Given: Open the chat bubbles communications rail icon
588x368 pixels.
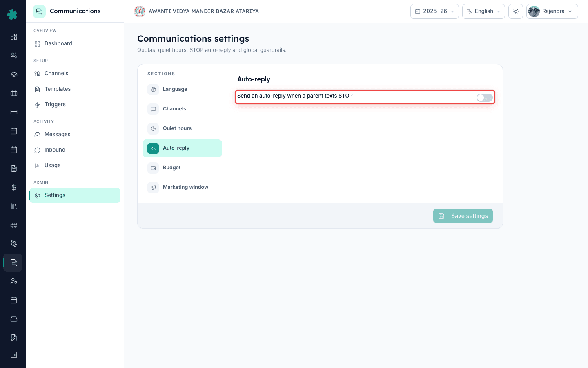Looking at the screenshot, I should (x=14, y=263).
